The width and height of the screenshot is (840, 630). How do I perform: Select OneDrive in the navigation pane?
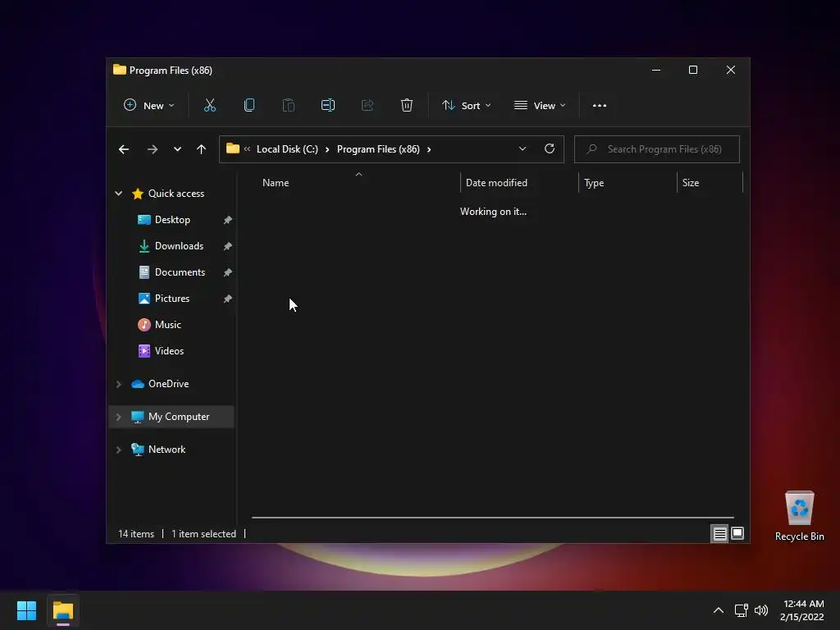(x=169, y=384)
